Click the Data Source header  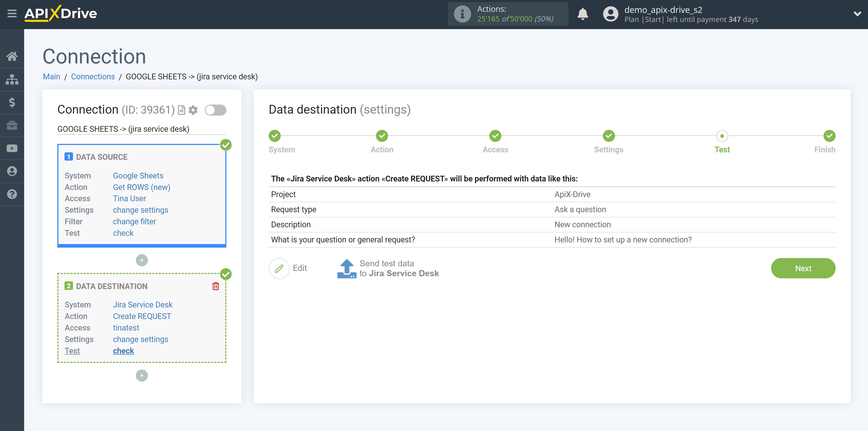(102, 157)
